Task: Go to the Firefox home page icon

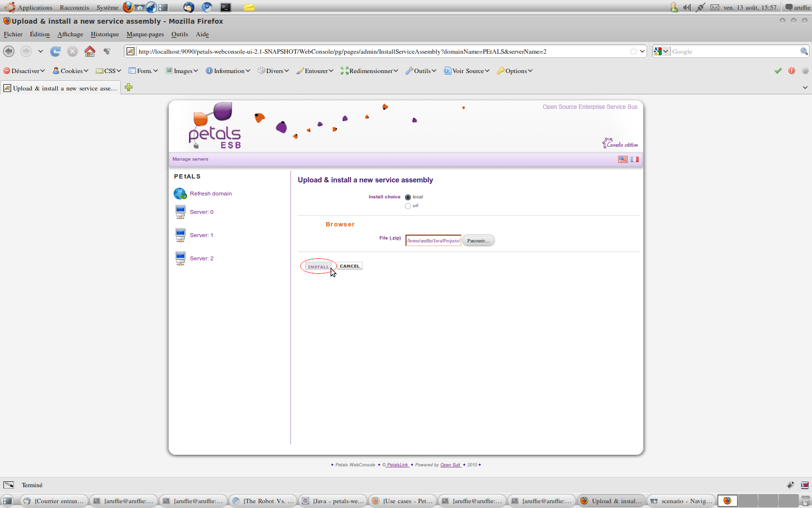Action: [x=90, y=51]
